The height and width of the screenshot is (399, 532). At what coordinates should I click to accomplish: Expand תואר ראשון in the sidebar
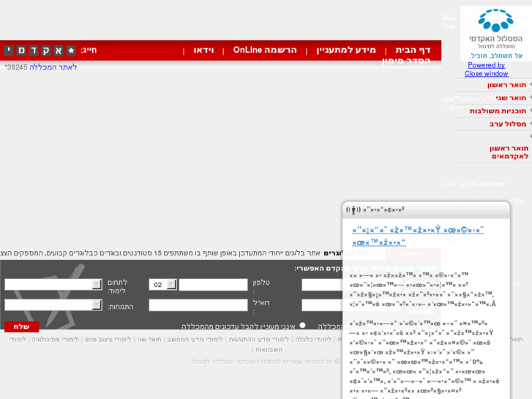[x=506, y=85]
